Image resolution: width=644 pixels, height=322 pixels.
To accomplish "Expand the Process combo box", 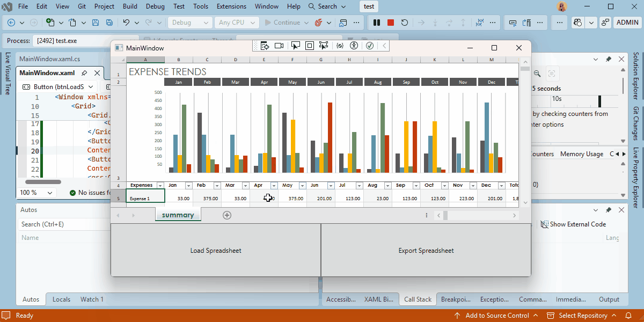I will 86,41.
